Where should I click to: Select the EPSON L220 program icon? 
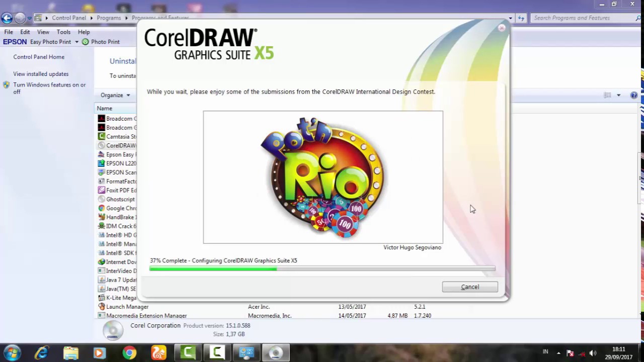pos(101,163)
